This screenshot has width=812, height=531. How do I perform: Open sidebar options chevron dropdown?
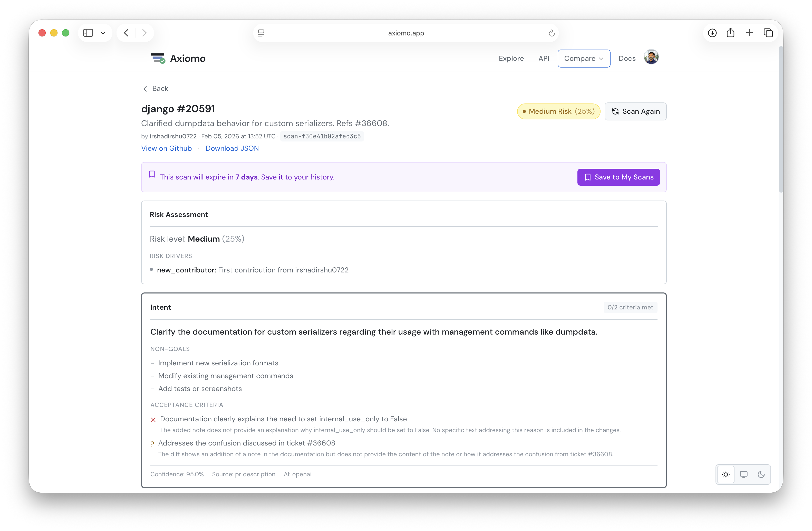pos(103,33)
